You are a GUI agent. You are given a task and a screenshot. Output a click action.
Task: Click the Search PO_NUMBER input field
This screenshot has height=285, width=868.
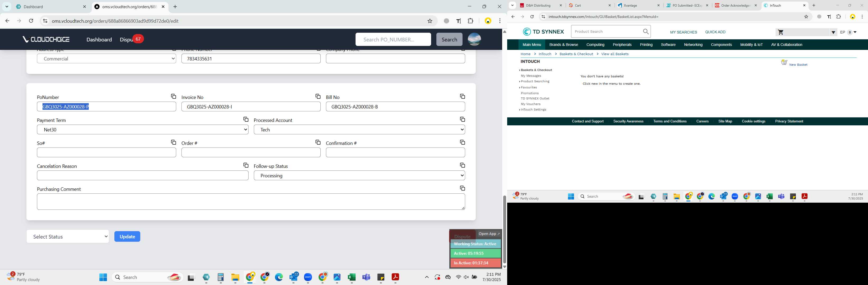[393, 39]
